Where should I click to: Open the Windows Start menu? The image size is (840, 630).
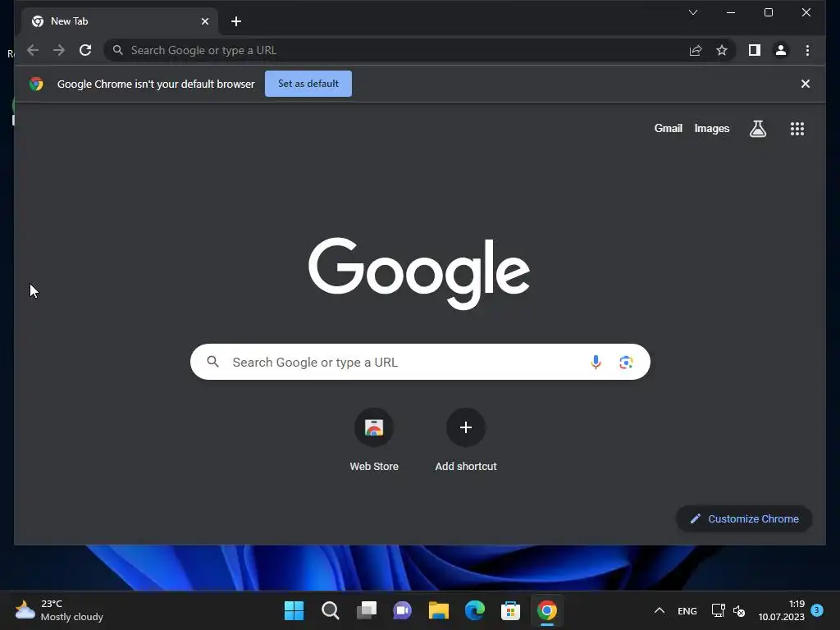pyautogui.click(x=294, y=610)
